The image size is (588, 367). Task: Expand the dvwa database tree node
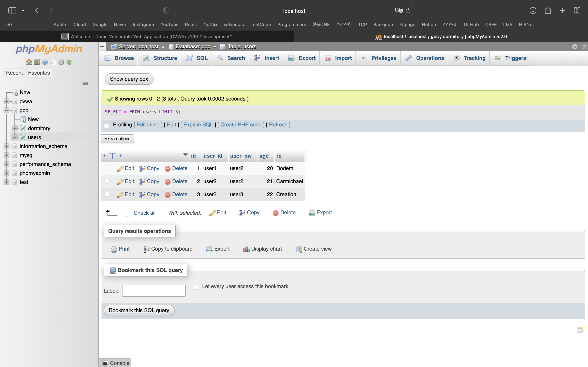tap(7, 101)
